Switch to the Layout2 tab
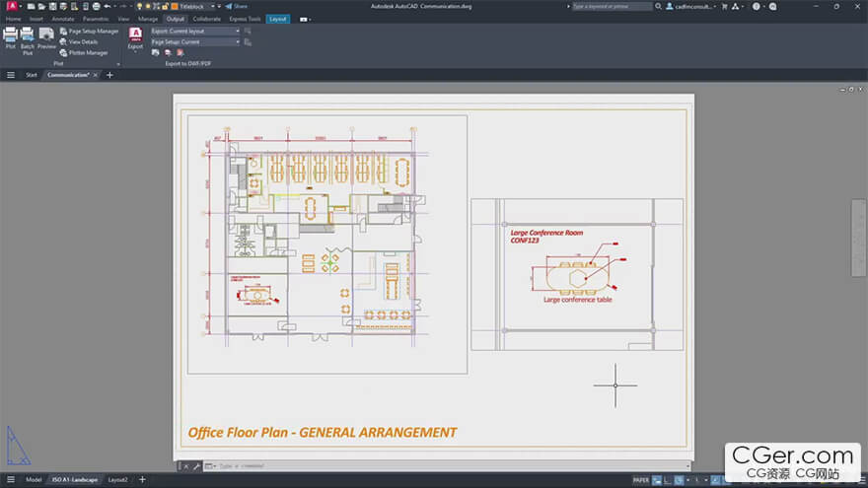The width and height of the screenshot is (868, 488). pyautogui.click(x=117, y=480)
